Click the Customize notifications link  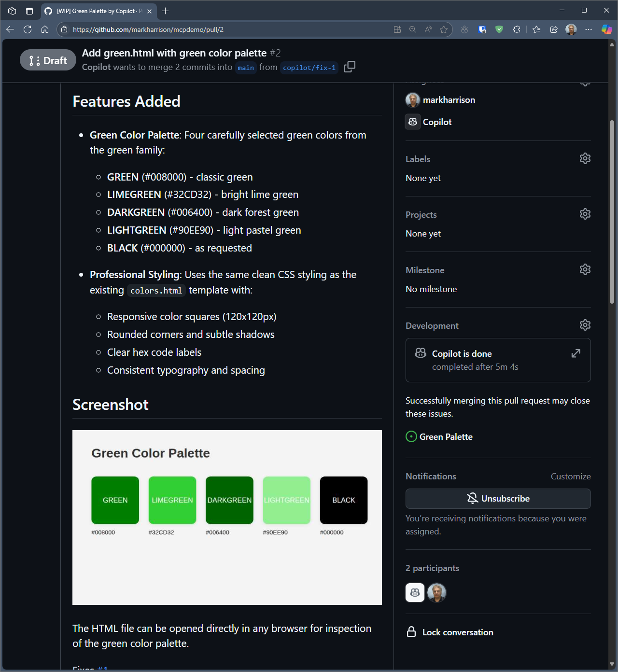(x=570, y=476)
